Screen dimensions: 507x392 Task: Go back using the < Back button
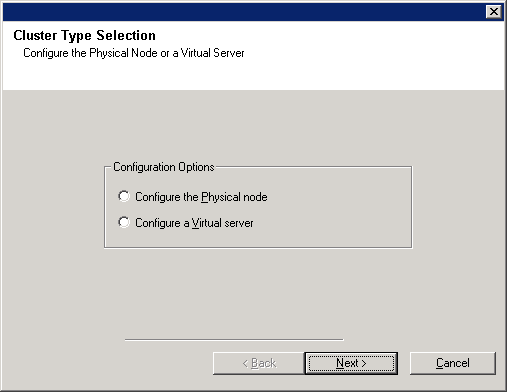pos(259,363)
